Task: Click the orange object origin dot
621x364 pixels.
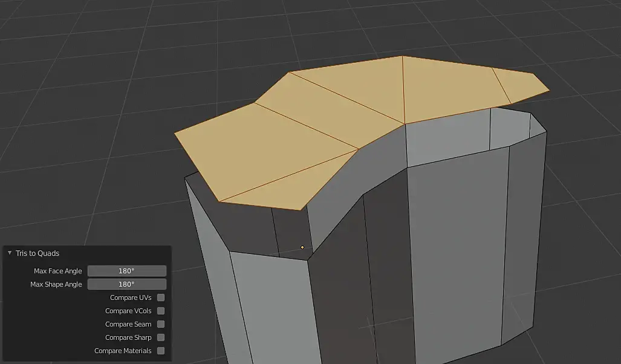Action: [x=302, y=247]
